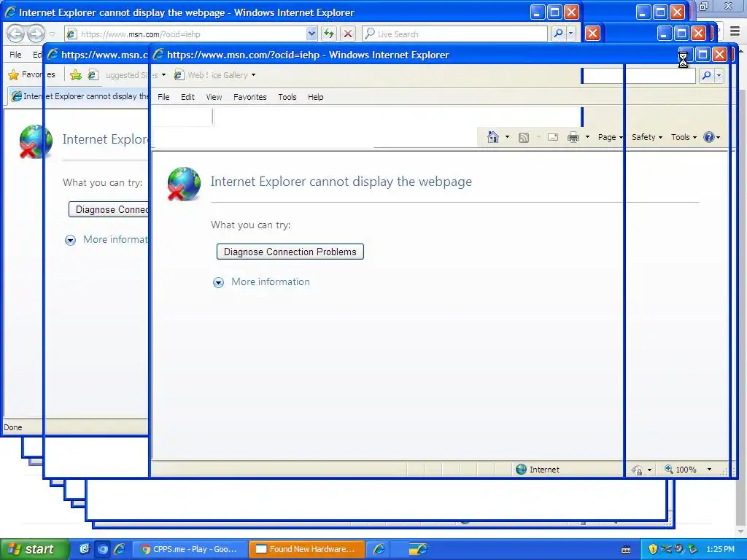Click the Chrome menu icon at top right

(735, 31)
